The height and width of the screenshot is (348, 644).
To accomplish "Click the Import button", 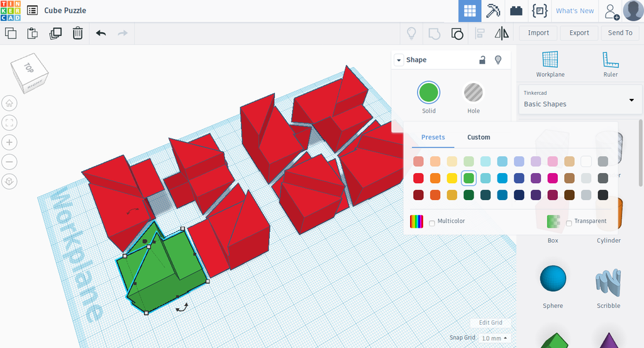I will (538, 33).
